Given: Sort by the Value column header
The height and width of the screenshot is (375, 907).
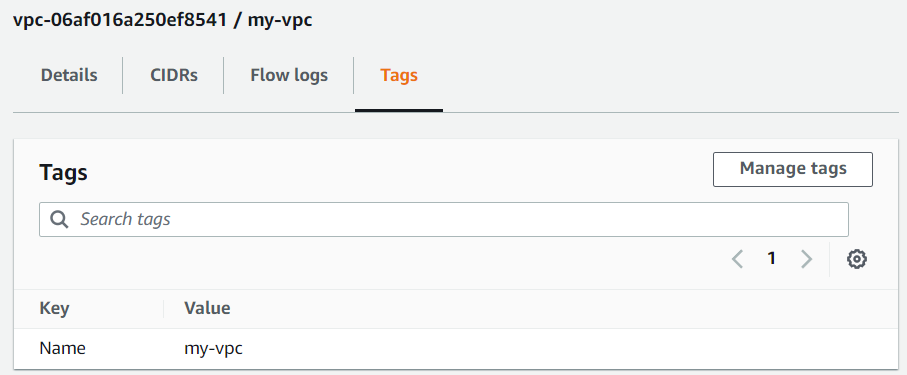Looking at the screenshot, I should pyautogui.click(x=207, y=308).
